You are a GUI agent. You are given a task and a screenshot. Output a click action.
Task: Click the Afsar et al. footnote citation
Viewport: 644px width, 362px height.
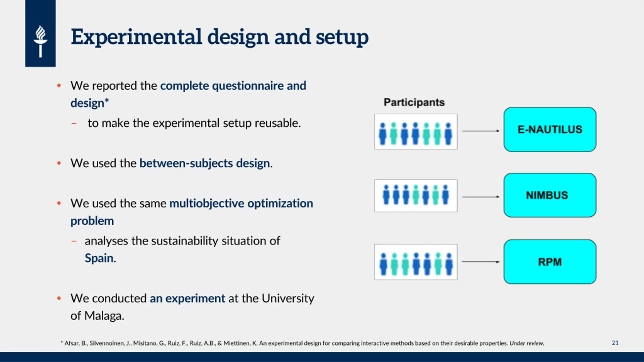[x=302, y=343]
